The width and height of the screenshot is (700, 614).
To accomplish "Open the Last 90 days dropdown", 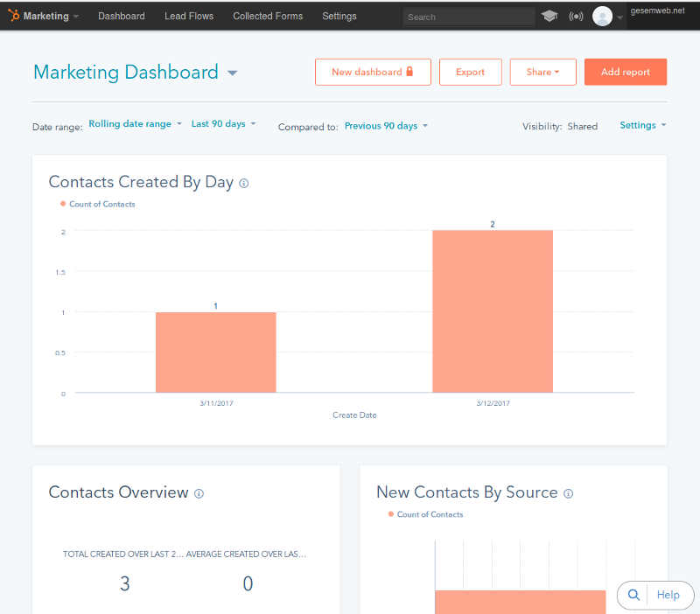I will tap(218, 123).
